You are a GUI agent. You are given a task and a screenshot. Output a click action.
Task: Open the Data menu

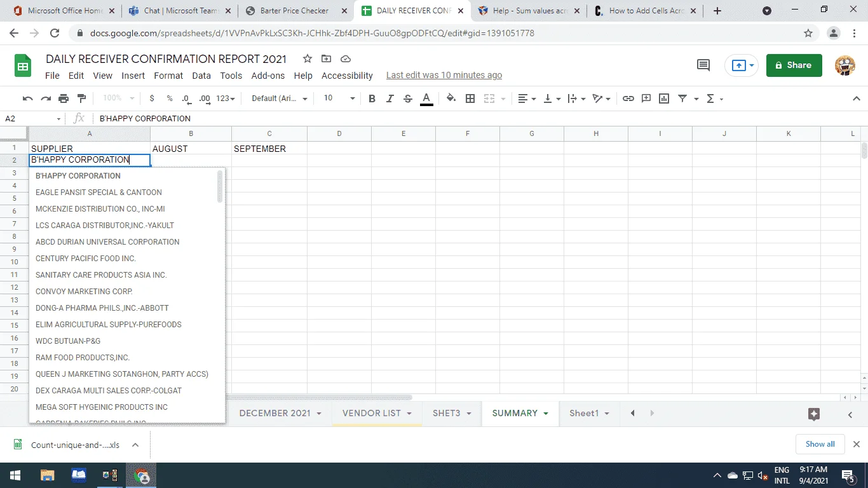pyautogui.click(x=201, y=76)
